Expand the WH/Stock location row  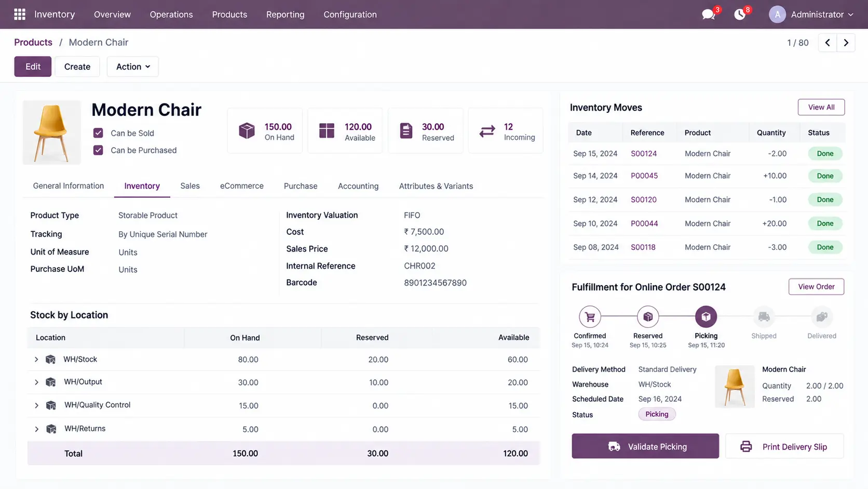[x=36, y=360]
